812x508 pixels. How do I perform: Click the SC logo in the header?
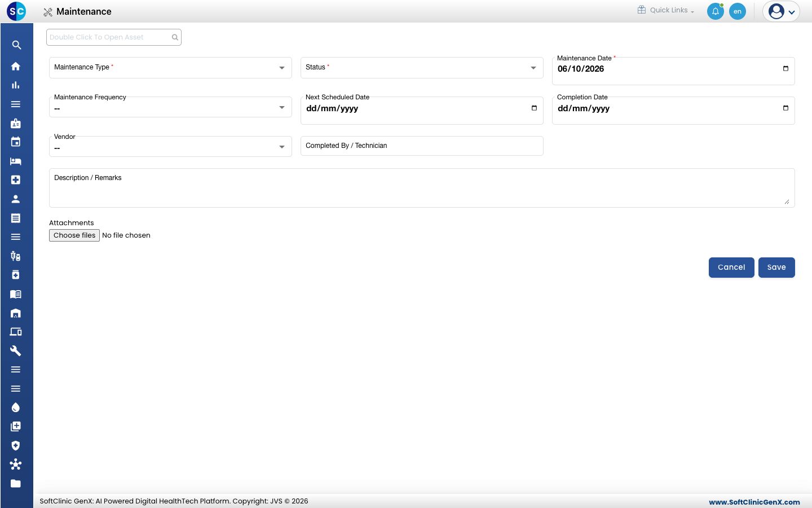(x=16, y=11)
